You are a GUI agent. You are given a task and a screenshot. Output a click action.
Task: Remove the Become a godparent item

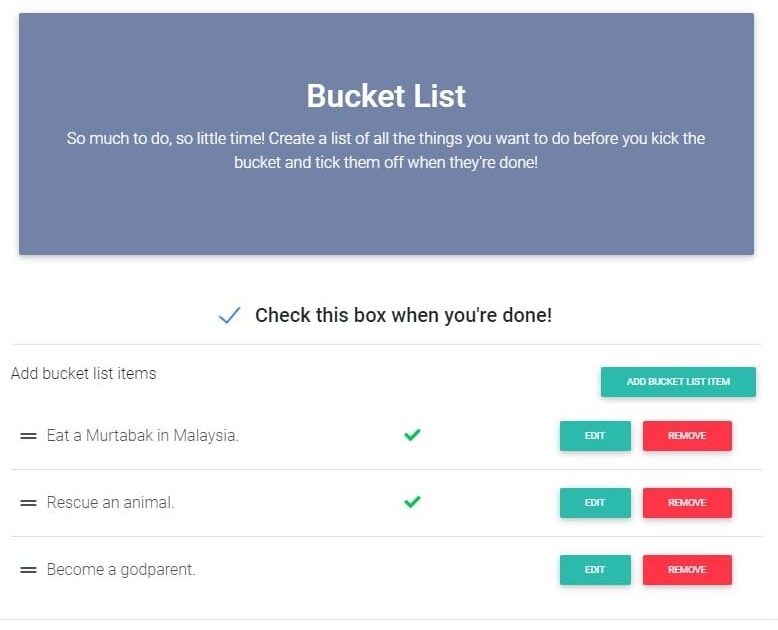point(687,570)
